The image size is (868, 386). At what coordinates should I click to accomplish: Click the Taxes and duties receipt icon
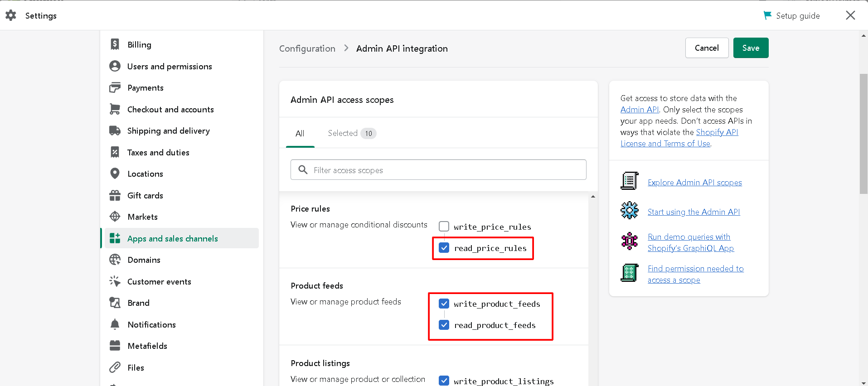click(x=115, y=152)
